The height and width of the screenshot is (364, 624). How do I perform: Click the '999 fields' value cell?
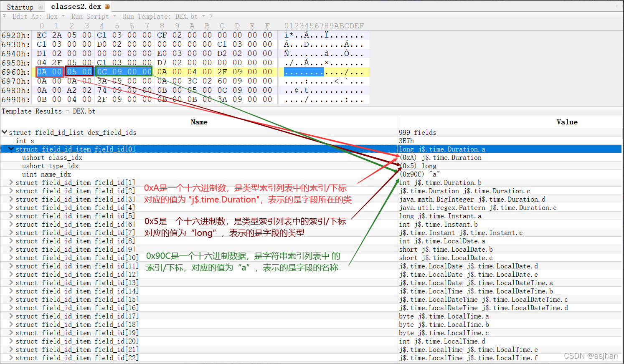point(417,132)
